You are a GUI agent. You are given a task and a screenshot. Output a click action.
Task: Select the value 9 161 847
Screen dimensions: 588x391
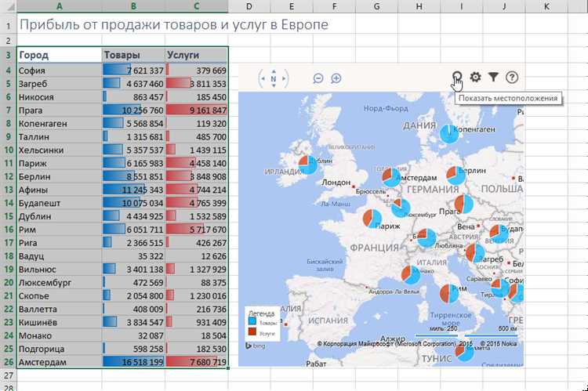(x=196, y=110)
